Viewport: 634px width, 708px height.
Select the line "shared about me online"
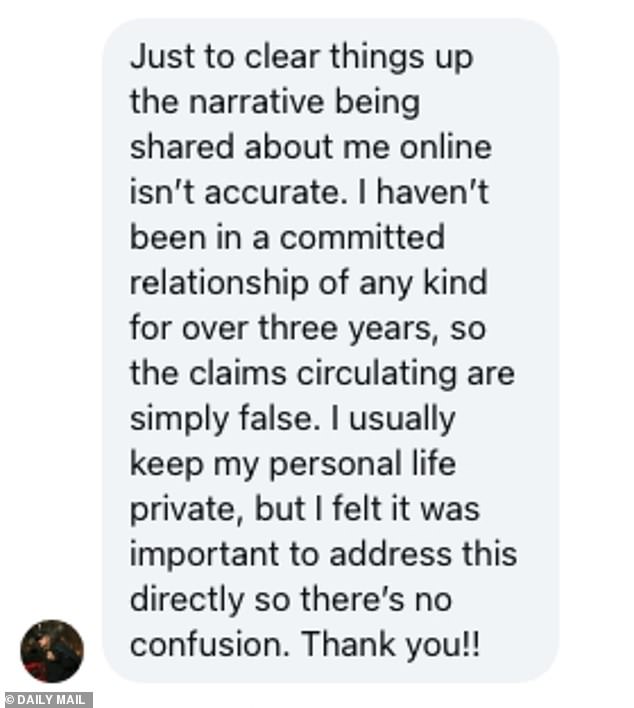(310, 147)
